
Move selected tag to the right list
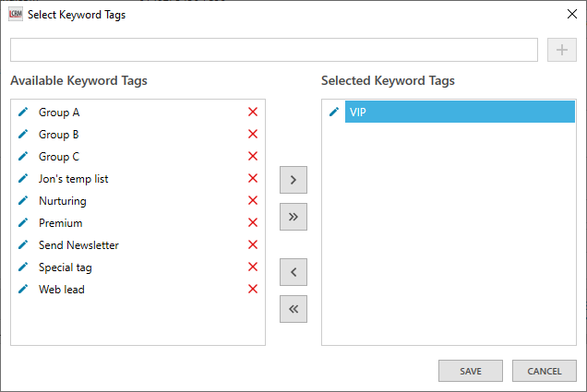293,180
